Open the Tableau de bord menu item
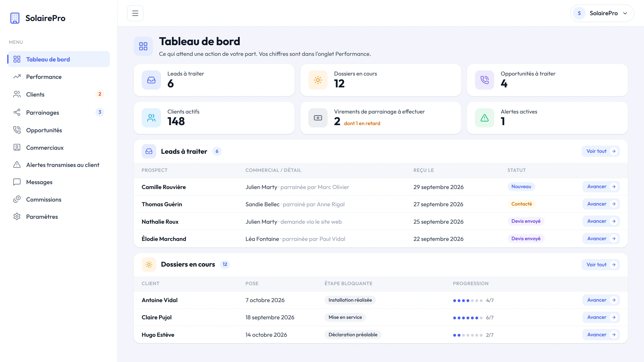644x362 pixels. tap(59, 59)
